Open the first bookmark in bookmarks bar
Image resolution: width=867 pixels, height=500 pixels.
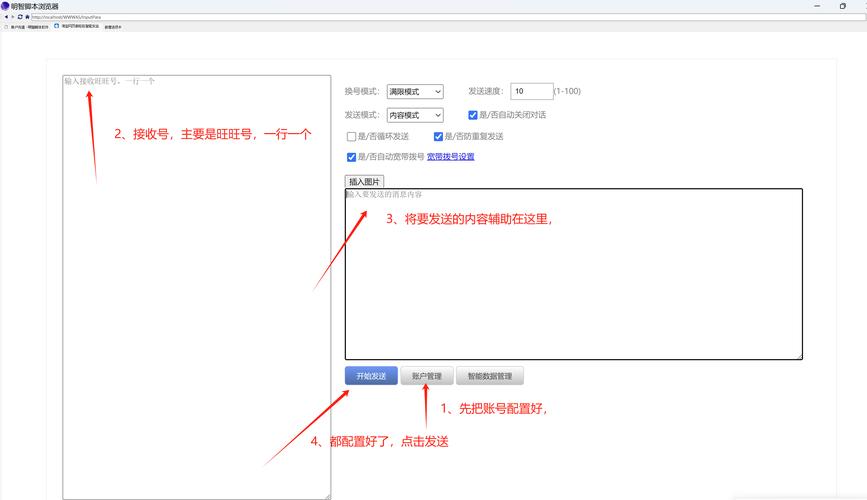28,27
